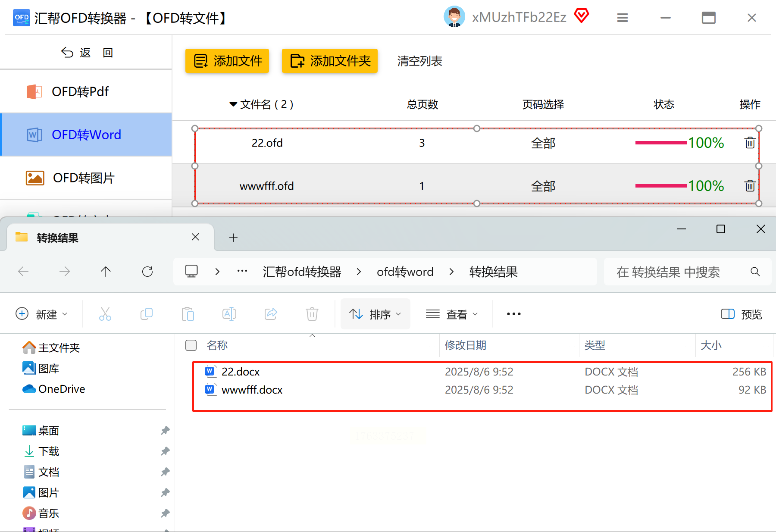Click the red VIP diamond badge
This screenshot has width=776, height=532.
point(582,16)
